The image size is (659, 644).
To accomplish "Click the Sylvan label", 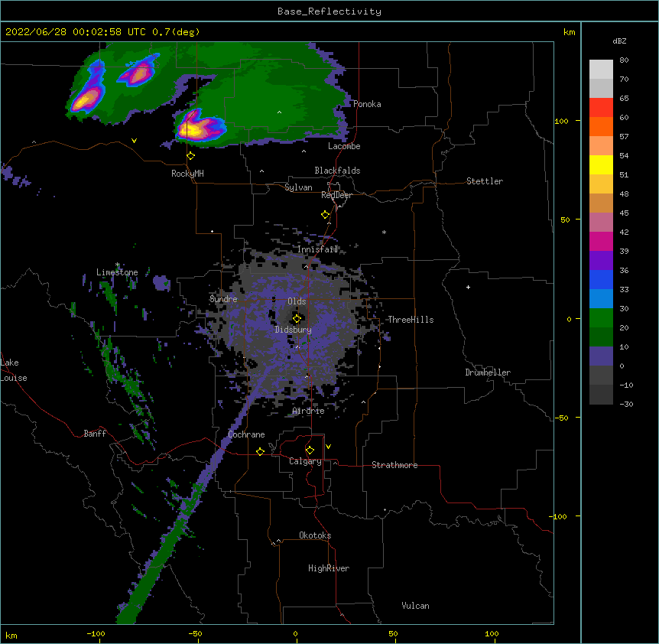I will pyautogui.click(x=298, y=187).
